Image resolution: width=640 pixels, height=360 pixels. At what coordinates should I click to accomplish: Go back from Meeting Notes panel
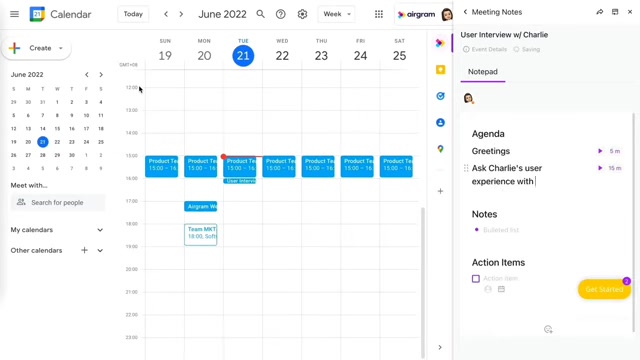coord(465,12)
